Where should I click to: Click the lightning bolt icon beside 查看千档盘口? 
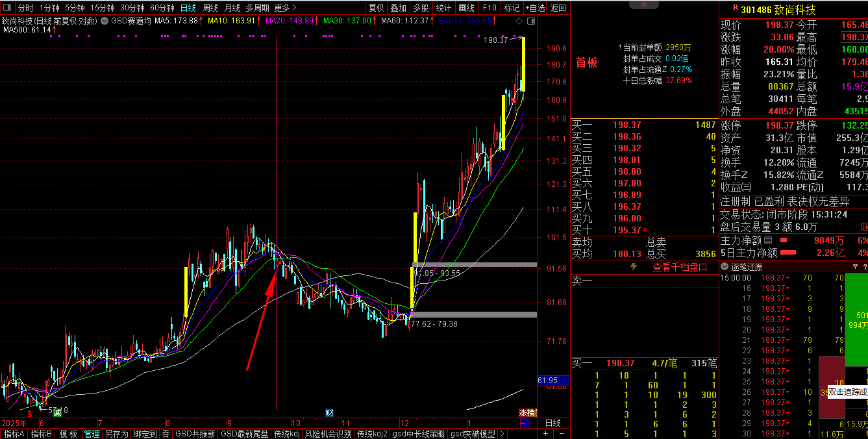[x=634, y=267]
